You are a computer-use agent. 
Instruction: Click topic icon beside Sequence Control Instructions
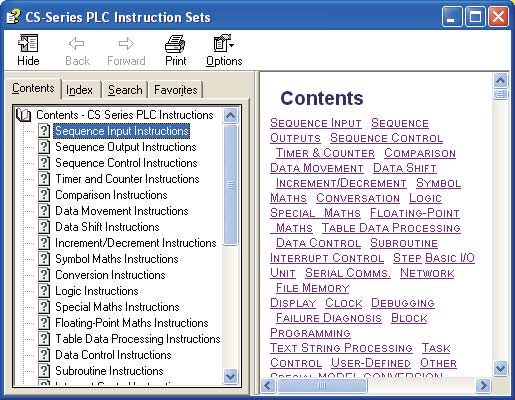(44, 163)
